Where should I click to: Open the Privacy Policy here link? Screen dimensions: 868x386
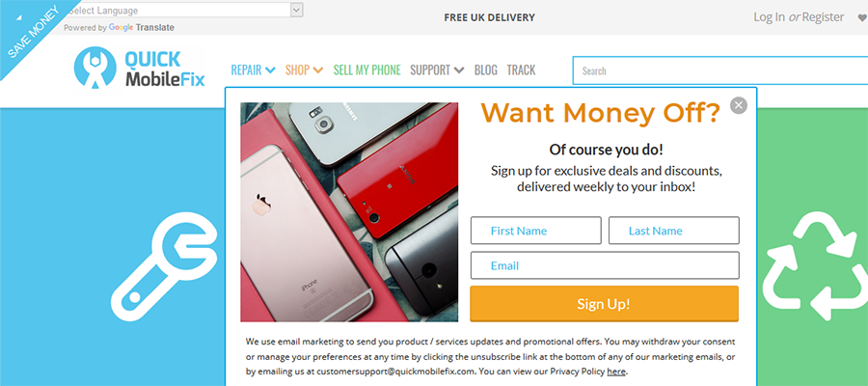click(x=616, y=372)
